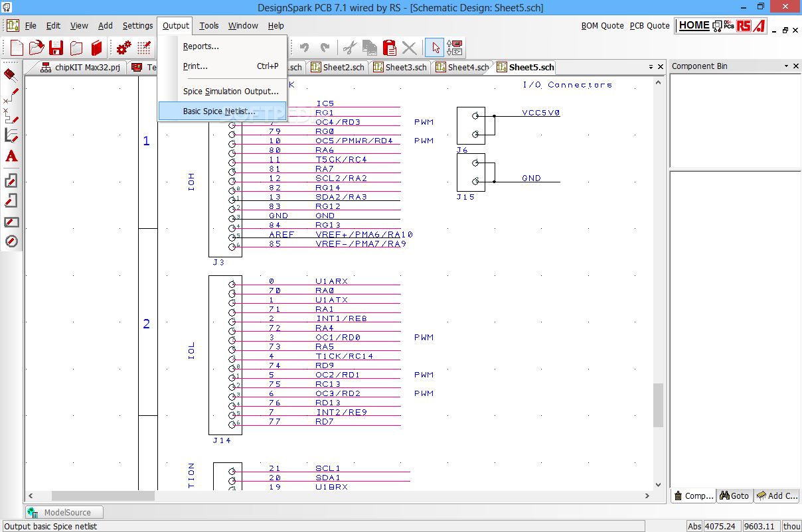Viewport: 802px width, 532px height.
Task: Click the VCC5V0 net label
Action: click(x=541, y=113)
